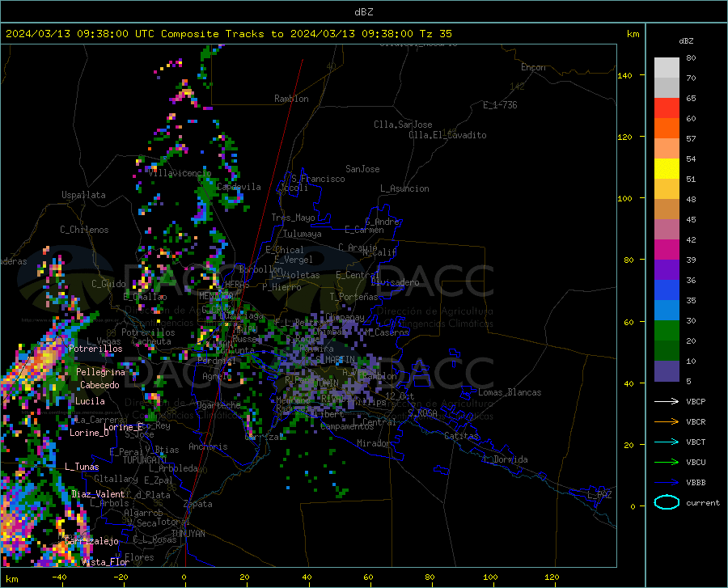Click the L_Dormida place label
Viewport: 728px width, 588px height.
[505, 459]
